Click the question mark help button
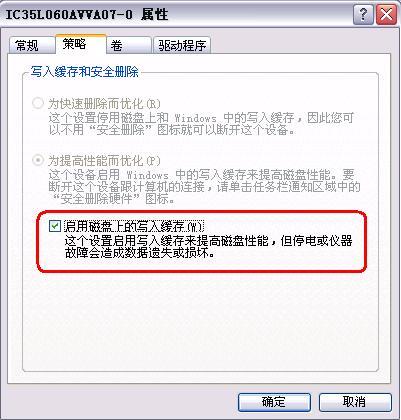The width and height of the screenshot is (401, 420). pos(363,14)
